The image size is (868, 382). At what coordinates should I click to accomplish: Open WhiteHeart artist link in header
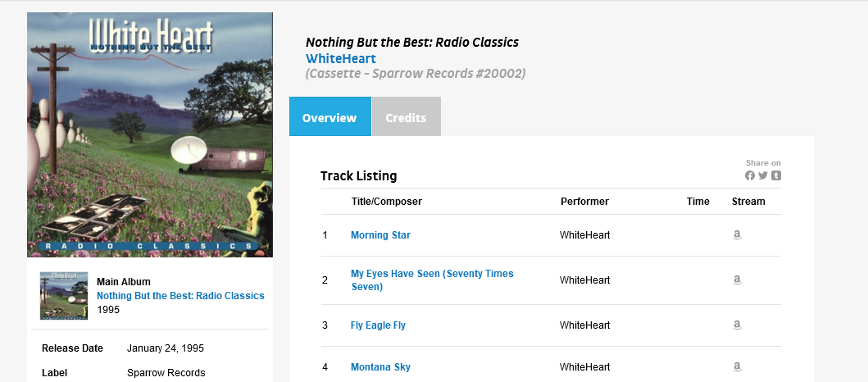coord(341,58)
